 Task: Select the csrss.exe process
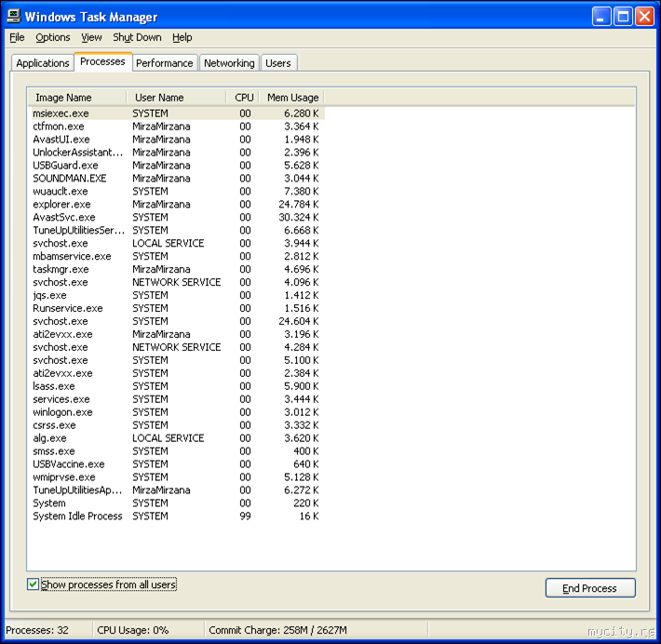[176, 425]
